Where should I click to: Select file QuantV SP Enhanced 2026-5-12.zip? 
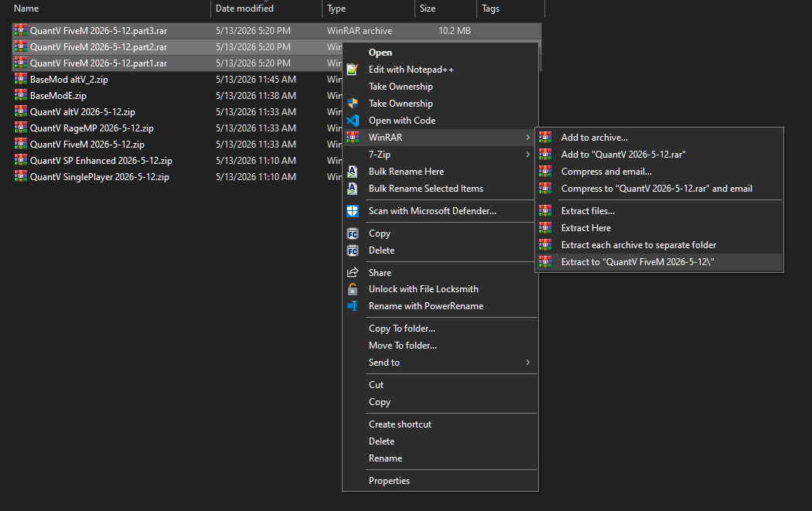101,161
